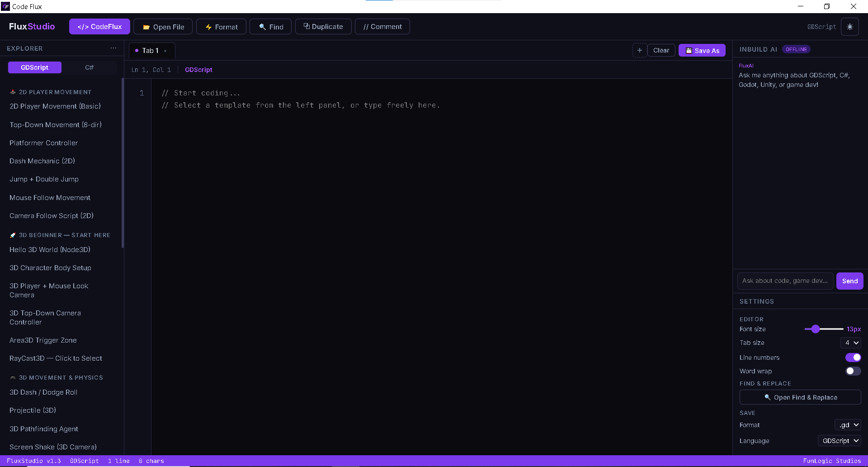Open the Tab size dropdown

click(851, 343)
